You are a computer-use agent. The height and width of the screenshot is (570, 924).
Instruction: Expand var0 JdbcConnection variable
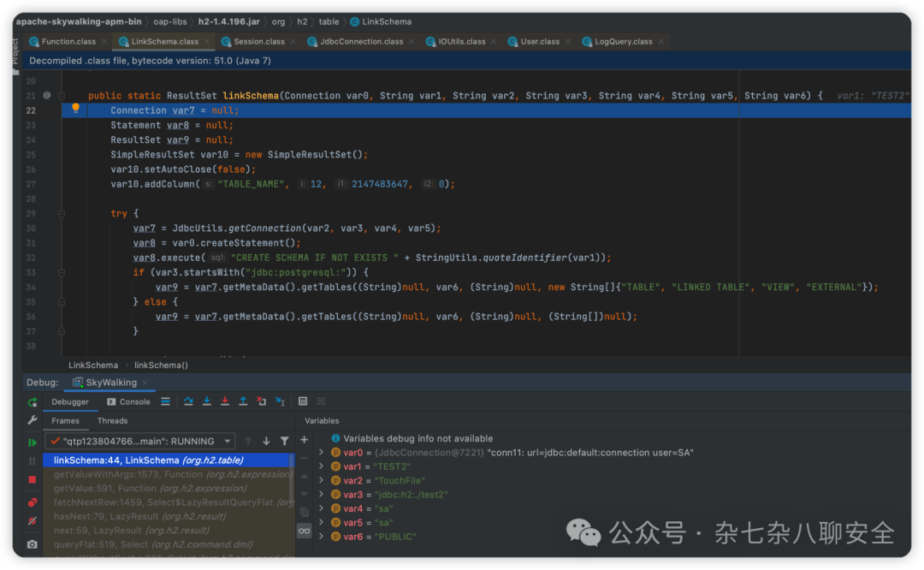point(321,453)
